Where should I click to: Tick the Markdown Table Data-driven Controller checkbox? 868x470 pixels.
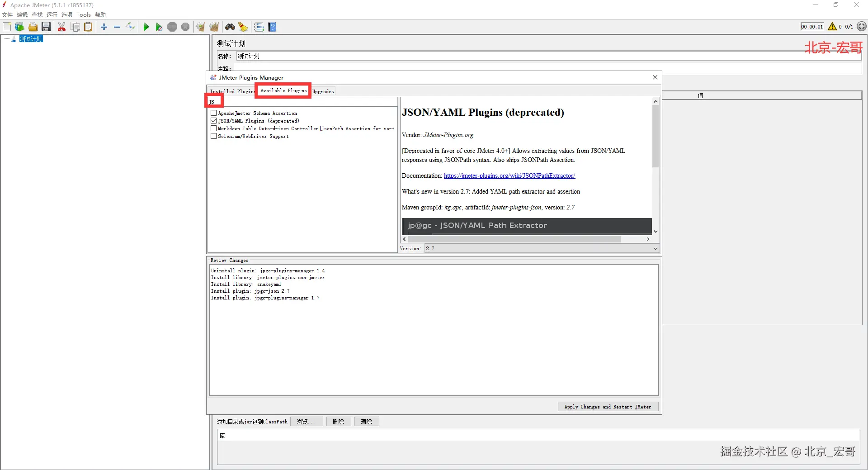(x=213, y=128)
